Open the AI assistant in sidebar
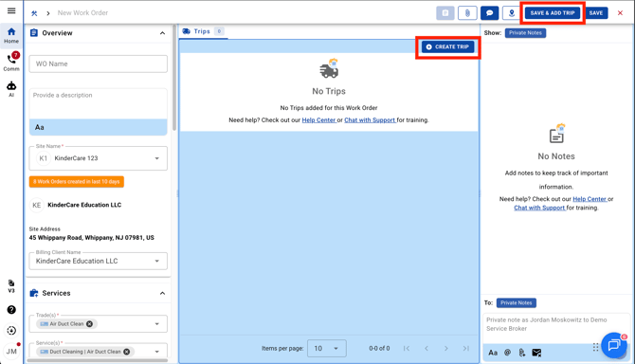This screenshot has width=635, height=364. pyautogui.click(x=11, y=89)
